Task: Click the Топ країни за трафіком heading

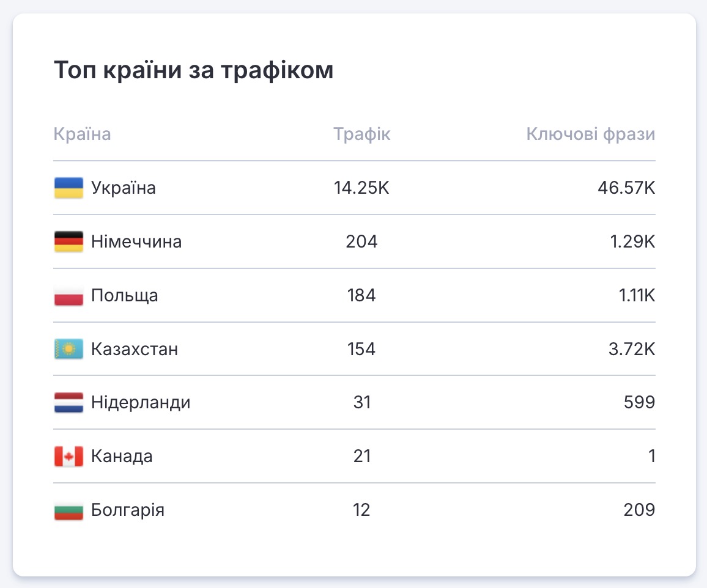Action: [194, 71]
